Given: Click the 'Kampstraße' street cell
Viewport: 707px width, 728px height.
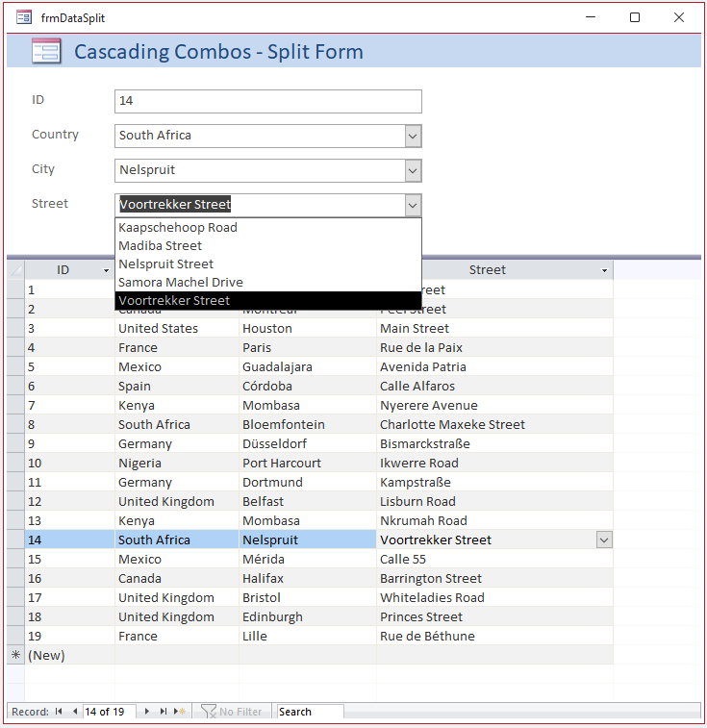Looking at the screenshot, I should point(494,483).
